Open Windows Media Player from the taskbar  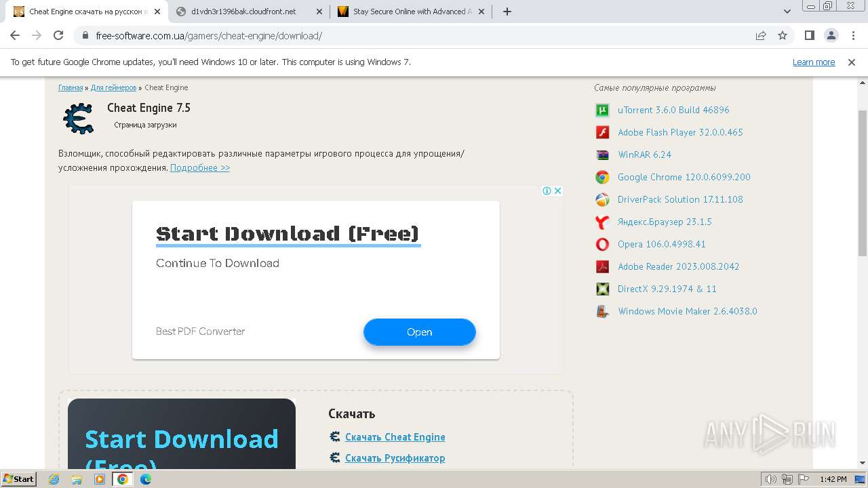(100, 479)
